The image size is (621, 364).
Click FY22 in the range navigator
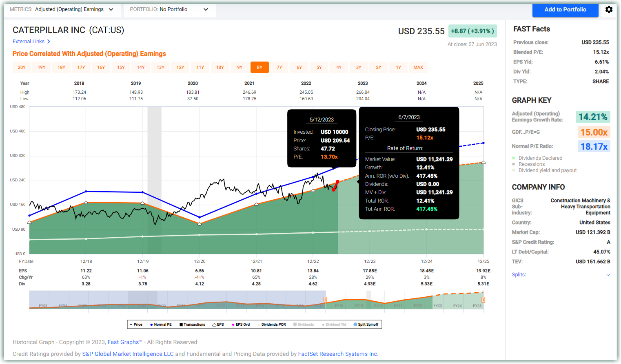[418, 306]
